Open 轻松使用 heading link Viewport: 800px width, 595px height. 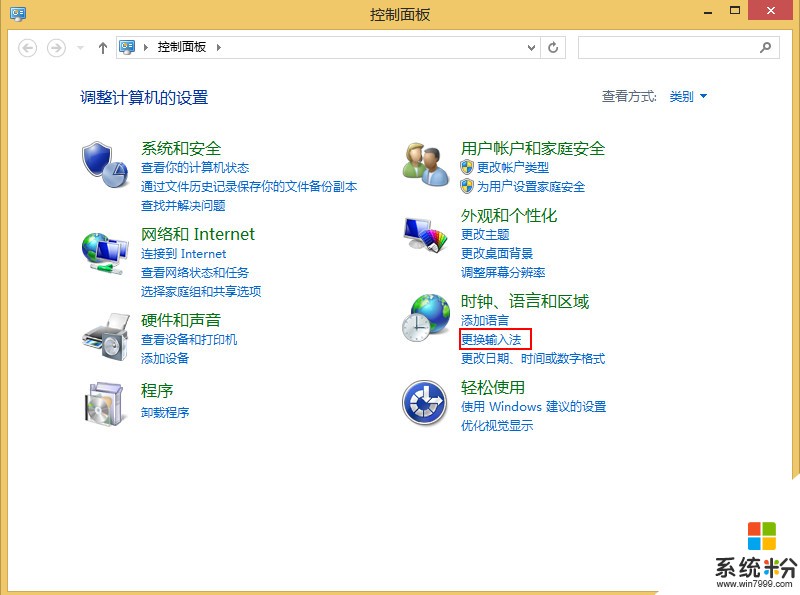(493, 387)
